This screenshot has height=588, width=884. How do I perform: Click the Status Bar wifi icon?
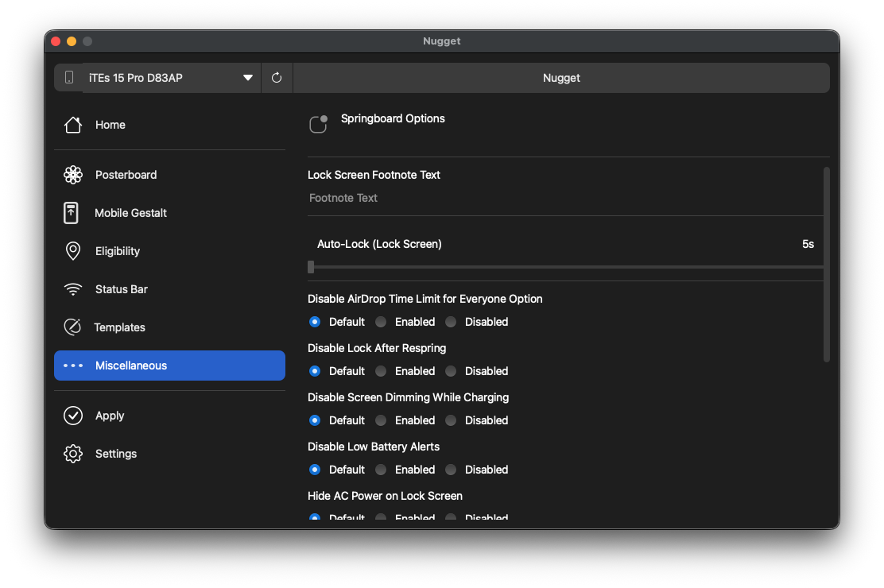pyautogui.click(x=73, y=289)
